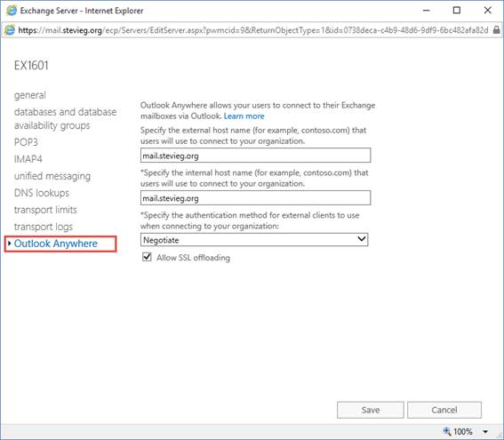Image resolution: width=504 pixels, height=440 pixels.
Task: Open databases and database availability groups
Action: click(x=65, y=118)
